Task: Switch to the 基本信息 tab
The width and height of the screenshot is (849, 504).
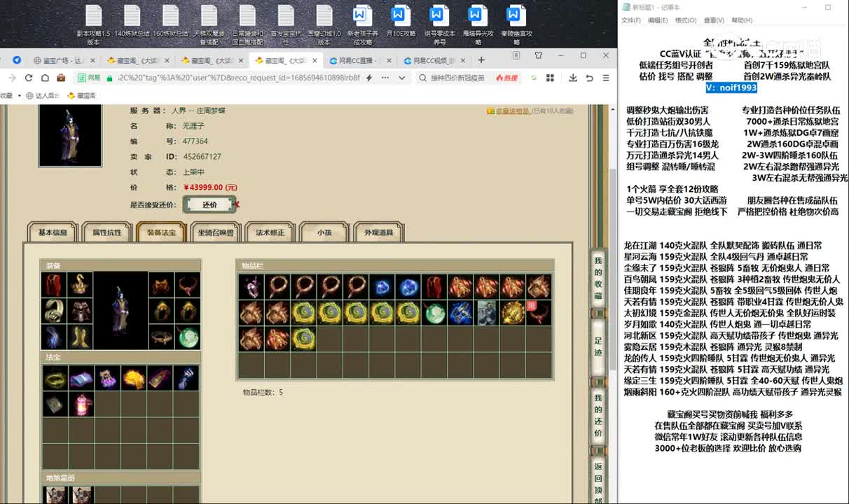Action: pos(53,232)
